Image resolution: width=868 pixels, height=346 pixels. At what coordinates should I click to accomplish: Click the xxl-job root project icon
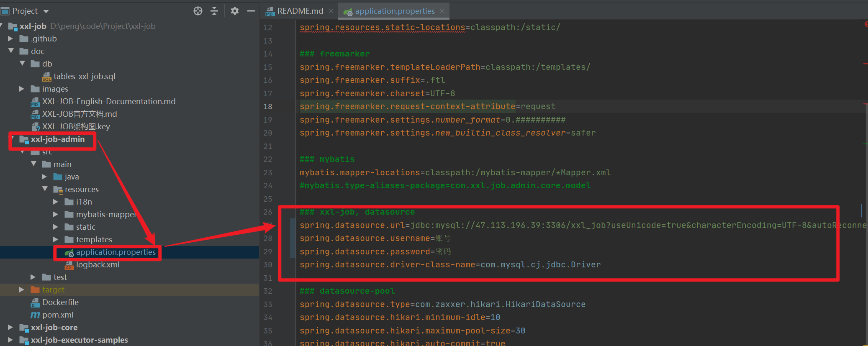[x=13, y=26]
